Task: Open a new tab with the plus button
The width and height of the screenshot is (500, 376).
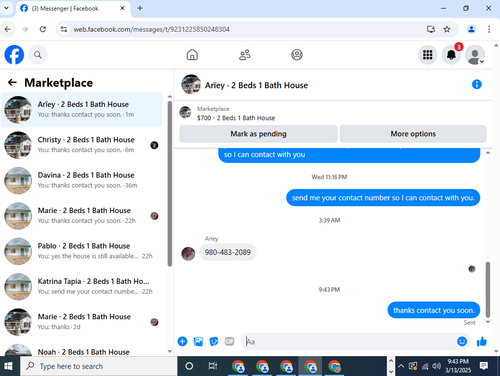Action: pos(140,8)
